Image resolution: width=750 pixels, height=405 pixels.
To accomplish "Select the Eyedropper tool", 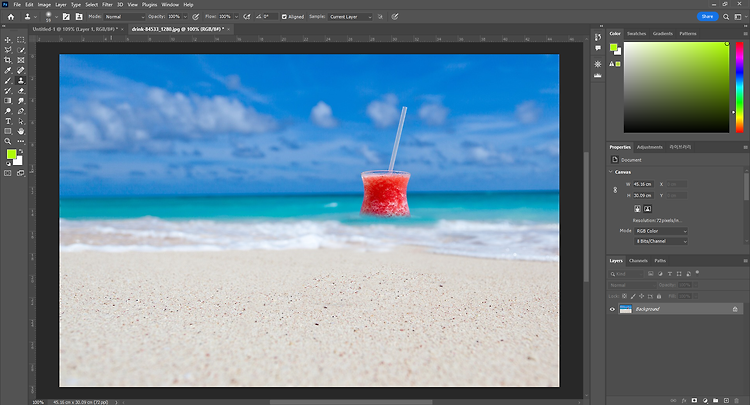I will (x=8, y=70).
